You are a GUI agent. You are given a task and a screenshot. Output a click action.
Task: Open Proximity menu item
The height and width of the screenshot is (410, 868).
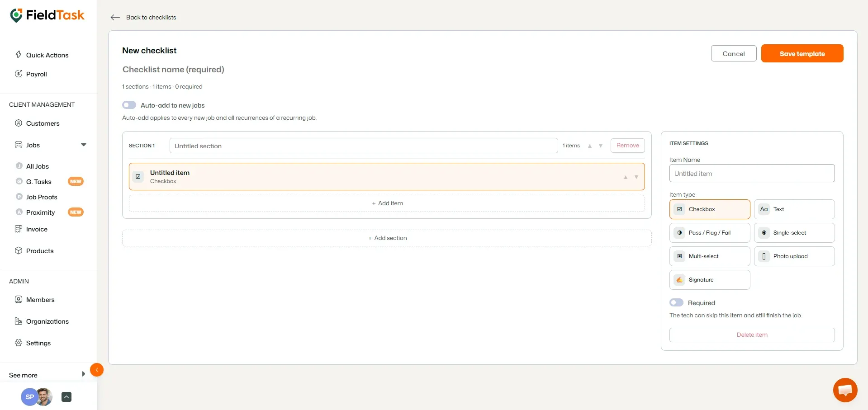click(x=41, y=212)
